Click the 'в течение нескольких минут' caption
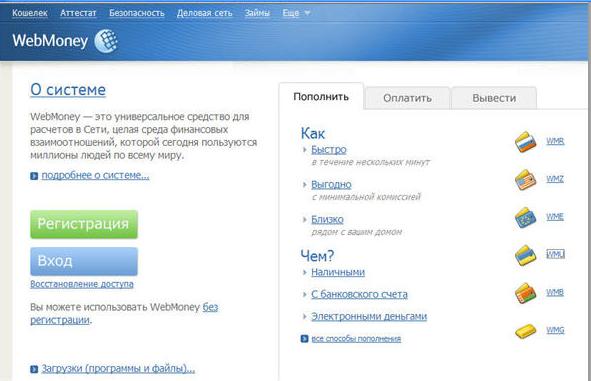This screenshot has height=381, width=591. (371, 162)
